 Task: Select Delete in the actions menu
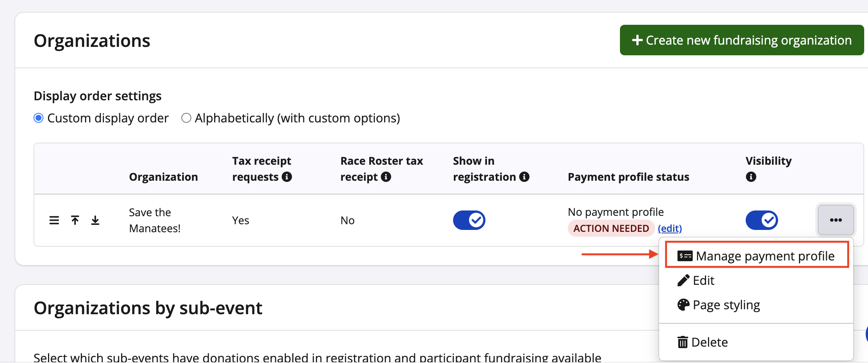click(x=709, y=342)
